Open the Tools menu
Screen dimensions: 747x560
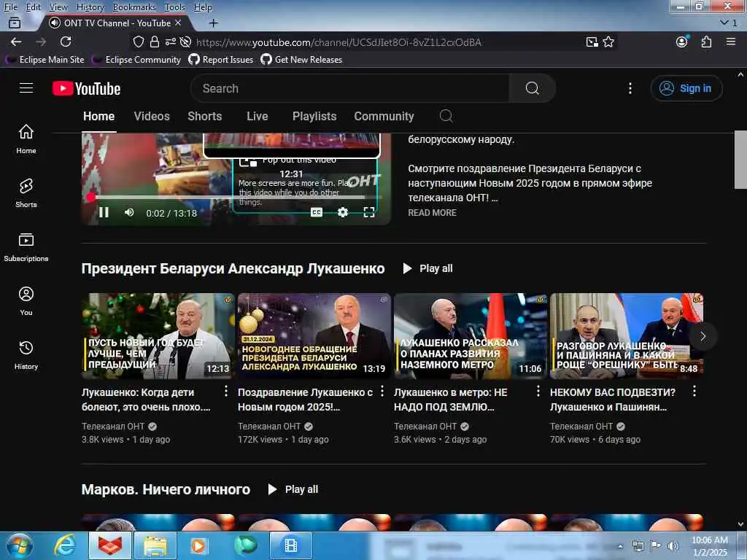click(x=175, y=7)
